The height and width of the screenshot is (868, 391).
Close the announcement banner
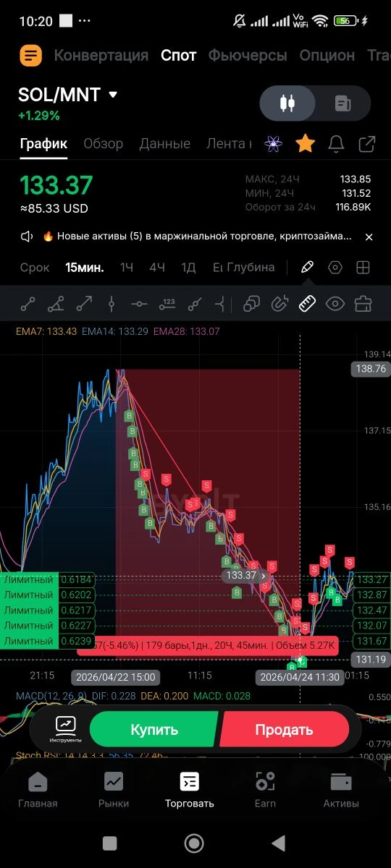point(369,237)
